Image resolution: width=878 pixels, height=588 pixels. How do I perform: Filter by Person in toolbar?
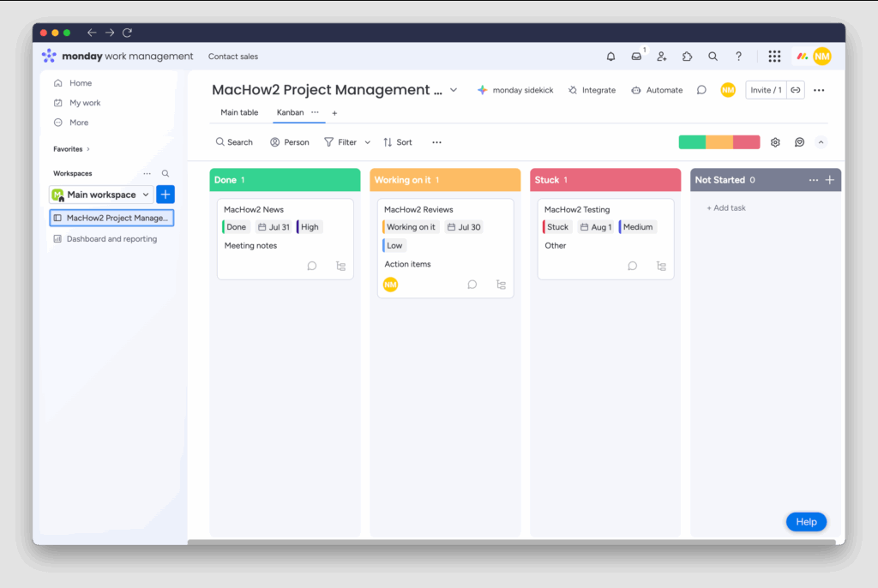[290, 142]
